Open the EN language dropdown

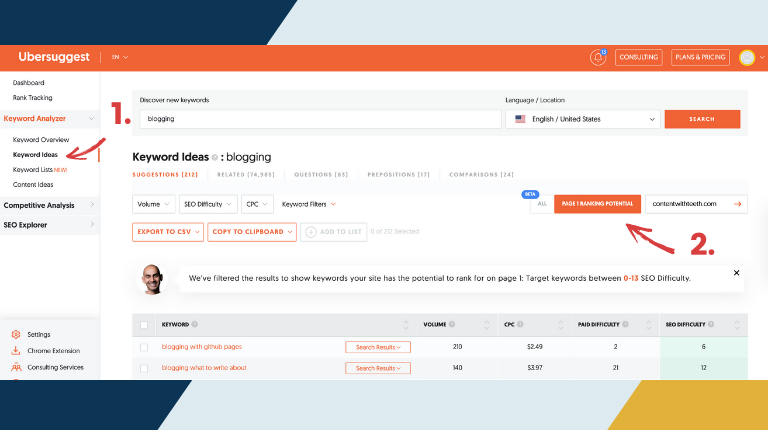pos(120,57)
